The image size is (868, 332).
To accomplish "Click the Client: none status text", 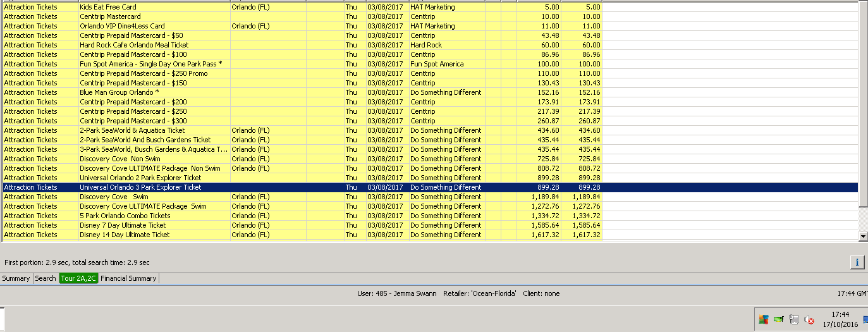I will [x=541, y=293].
